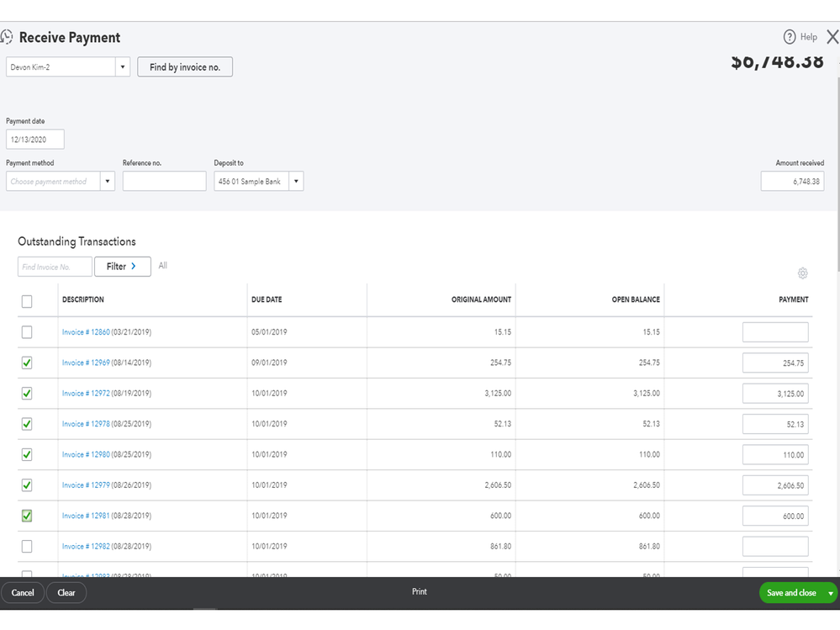Open Save and close options arrow
This screenshot has height=630, width=840.
831,593
